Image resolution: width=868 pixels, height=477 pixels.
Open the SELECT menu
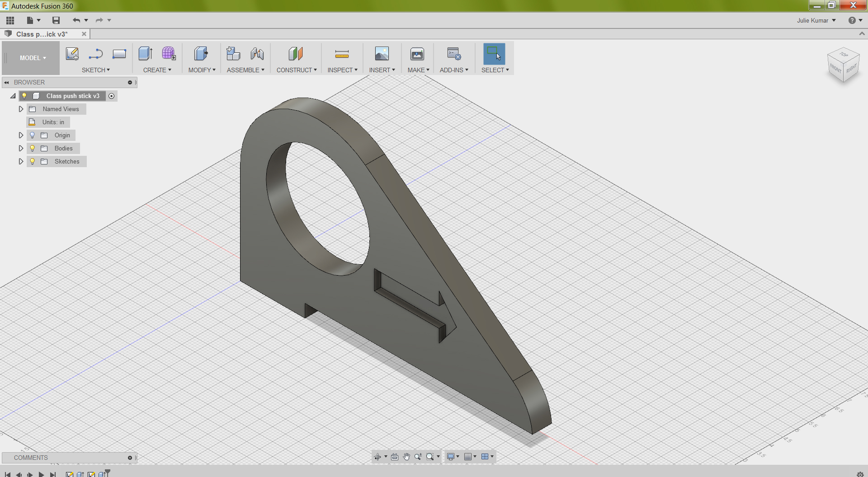tap(495, 70)
